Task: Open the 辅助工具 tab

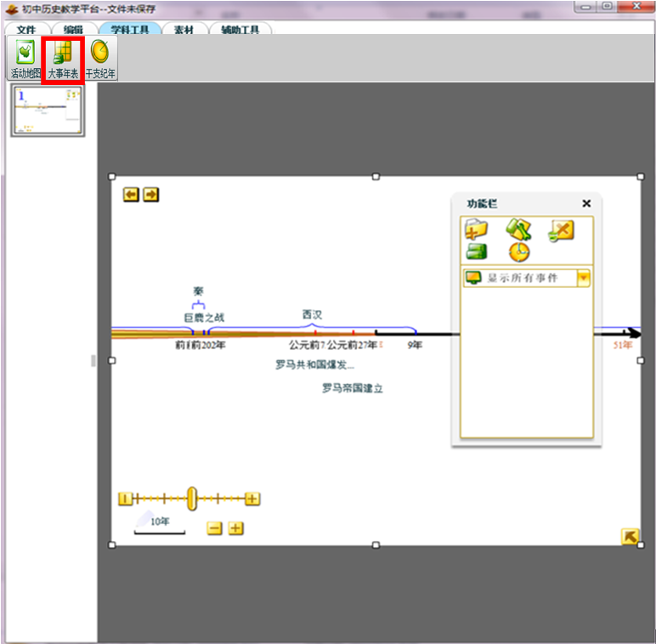Action: click(x=240, y=30)
